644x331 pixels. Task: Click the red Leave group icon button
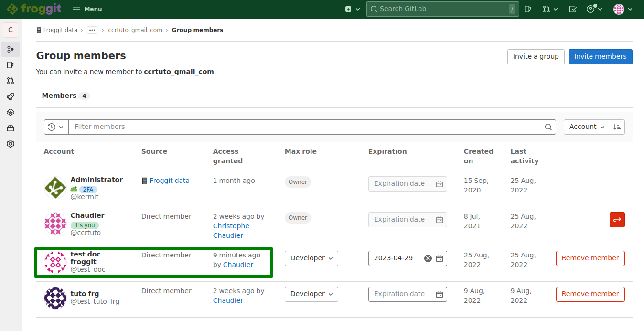pos(617,220)
